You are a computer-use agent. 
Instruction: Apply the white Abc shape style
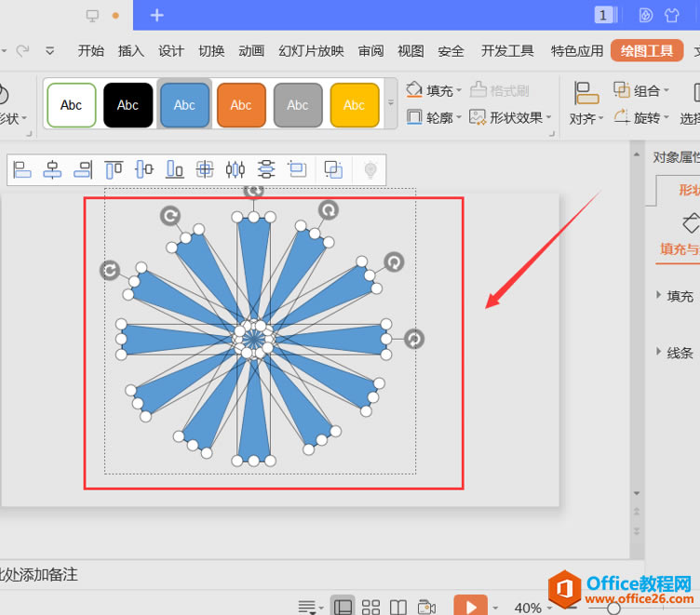pyautogui.click(x=72, y=105)
